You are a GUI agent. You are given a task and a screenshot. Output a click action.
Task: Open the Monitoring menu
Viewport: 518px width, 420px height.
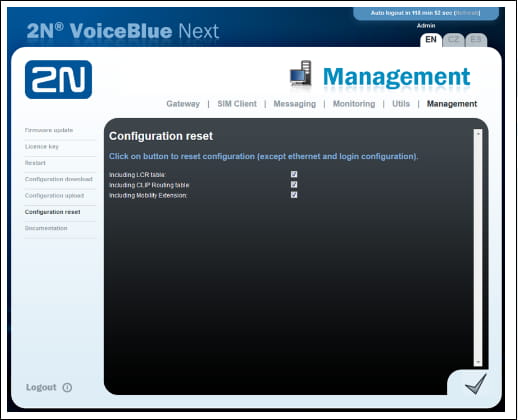coord(354,104)
